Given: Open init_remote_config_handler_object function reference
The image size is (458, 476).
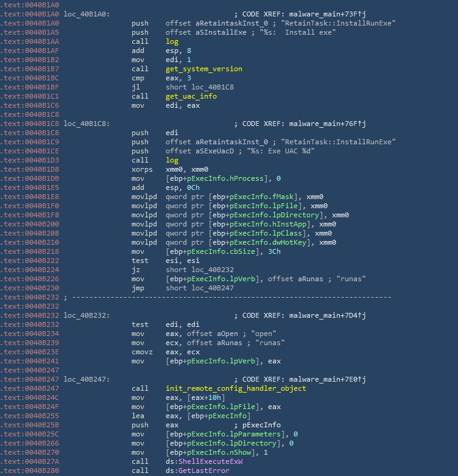Looking at the screenshot, I should [x=236, y=388].
